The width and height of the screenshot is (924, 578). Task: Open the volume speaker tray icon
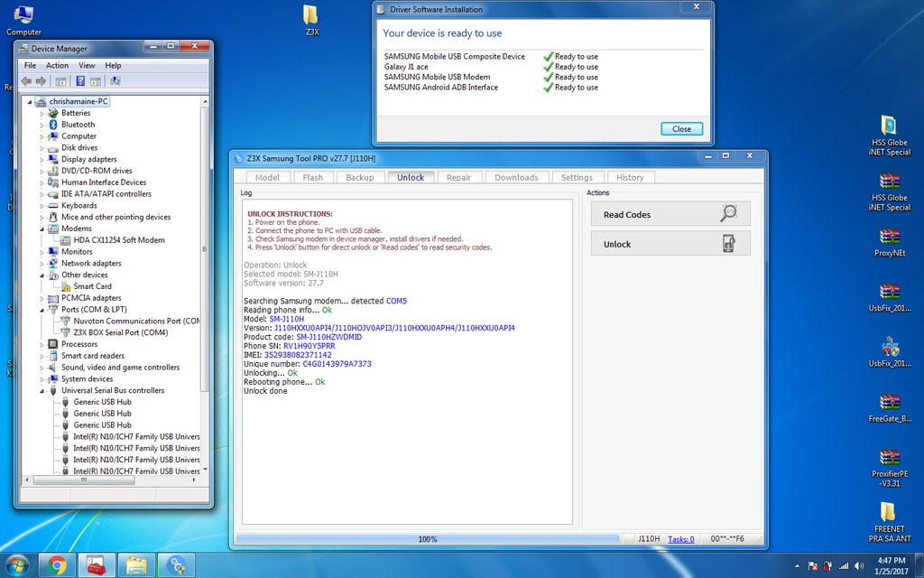pos(859,566)
